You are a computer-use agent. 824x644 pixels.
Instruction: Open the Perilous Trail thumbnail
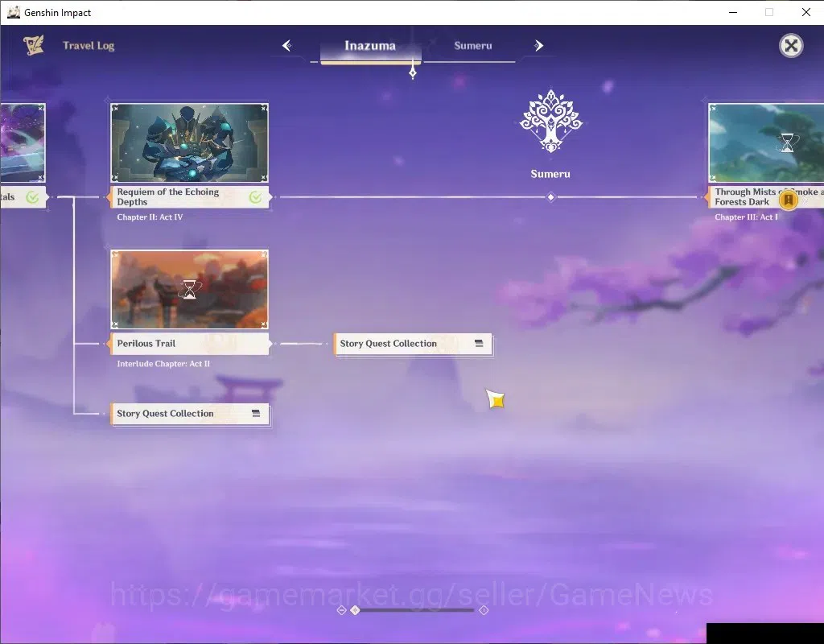[x=190, y=289]
